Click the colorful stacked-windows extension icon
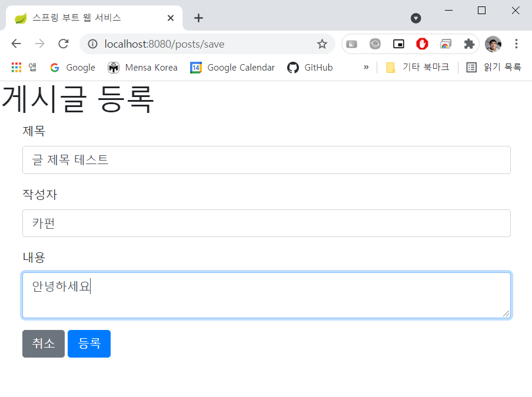532x397 pixels. coord(445,44)
